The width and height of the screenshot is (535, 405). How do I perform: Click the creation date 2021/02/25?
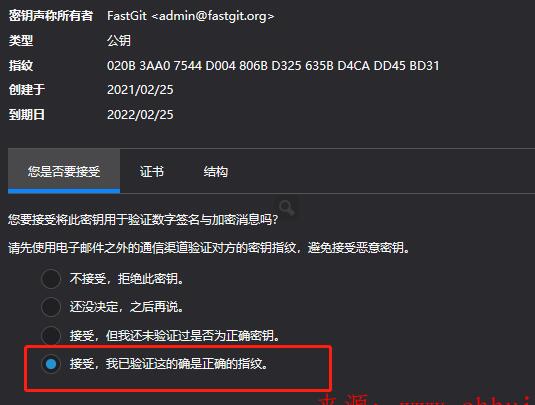pos(140,90)
